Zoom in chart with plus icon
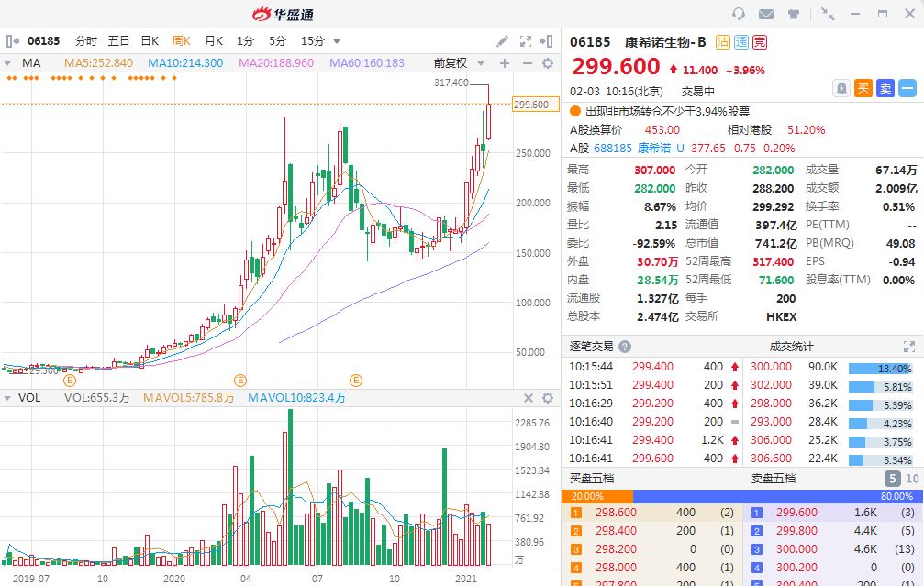924x586 pixels. 505,63
